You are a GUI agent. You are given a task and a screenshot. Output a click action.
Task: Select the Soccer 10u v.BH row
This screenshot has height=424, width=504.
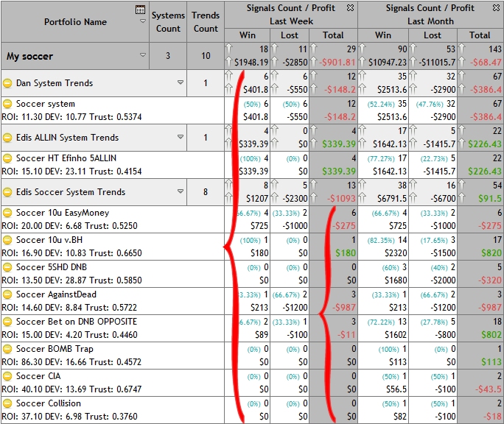coord(111,247)
